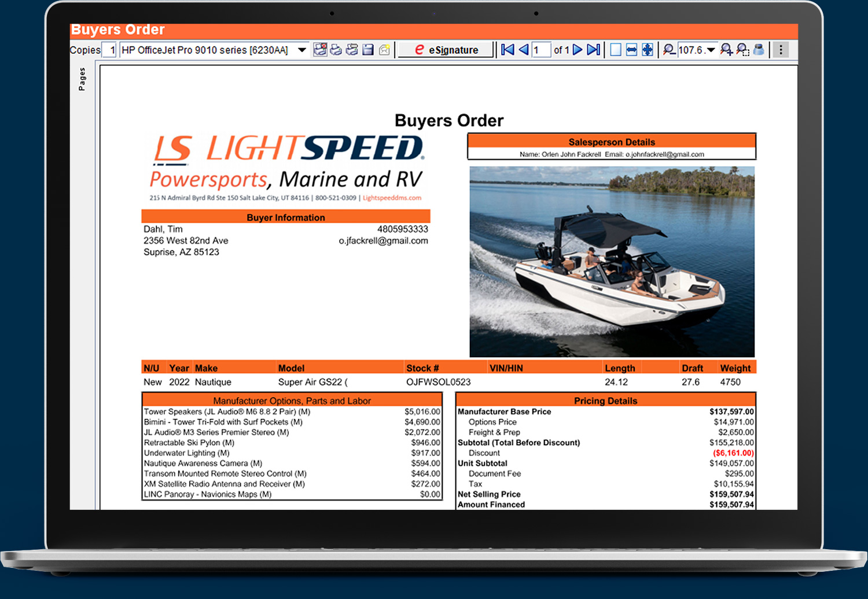The height and width of the screenshot is (599, 868).
Task: Click the print-all-pages icon
Action: [x=352, y=50]
